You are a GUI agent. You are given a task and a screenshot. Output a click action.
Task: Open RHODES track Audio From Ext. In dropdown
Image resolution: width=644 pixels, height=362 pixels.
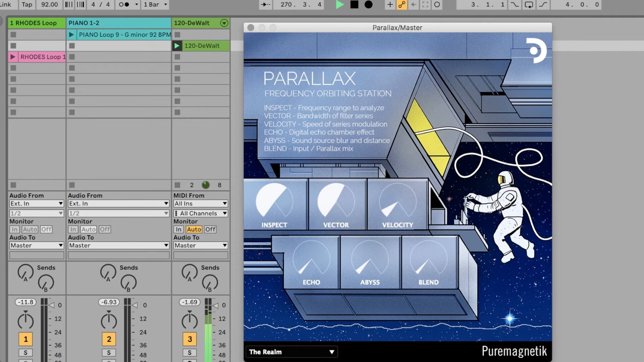(37, 203)
